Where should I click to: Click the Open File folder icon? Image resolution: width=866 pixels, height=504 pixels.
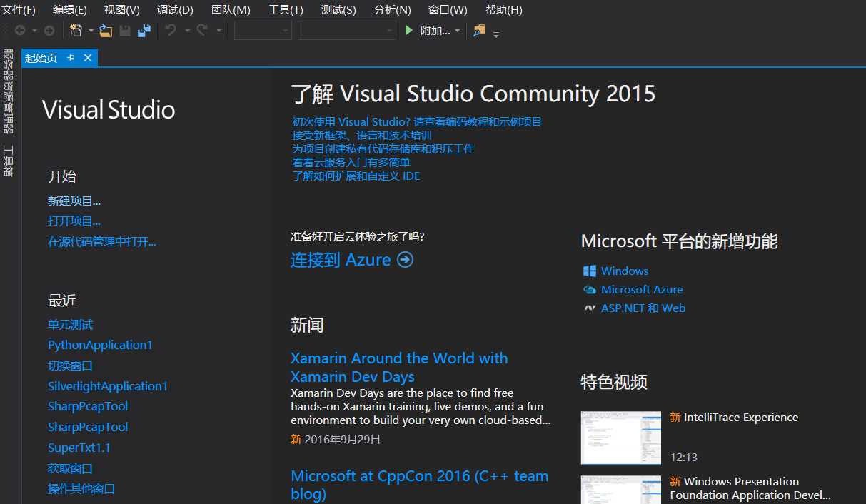(x=106, y=31)
